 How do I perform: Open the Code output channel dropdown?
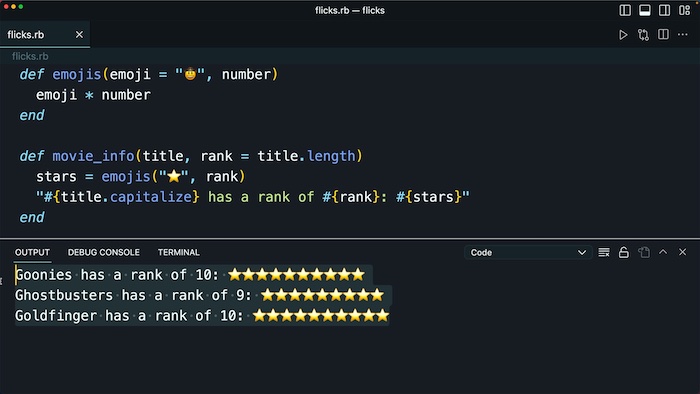[x=528, y=253]
